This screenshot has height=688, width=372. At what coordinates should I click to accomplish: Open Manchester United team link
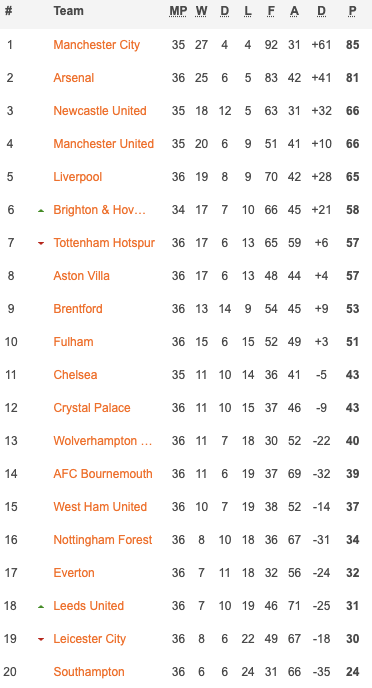(x=104, y=143)
